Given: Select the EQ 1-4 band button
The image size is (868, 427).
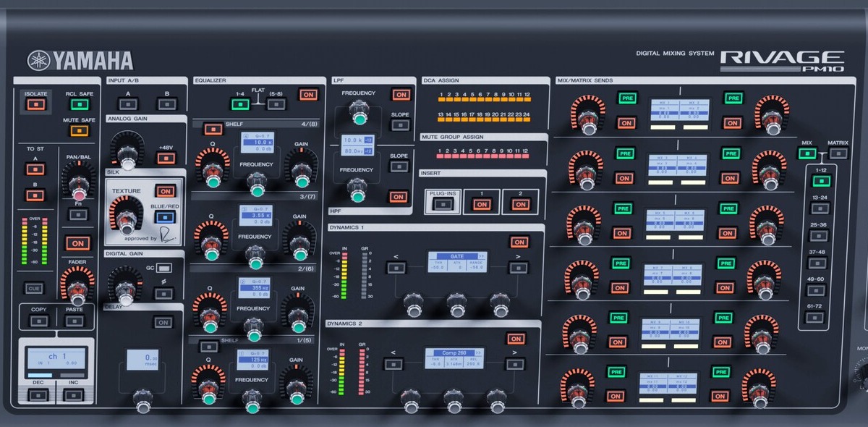Looking at the screenshot, I should 240,104.
